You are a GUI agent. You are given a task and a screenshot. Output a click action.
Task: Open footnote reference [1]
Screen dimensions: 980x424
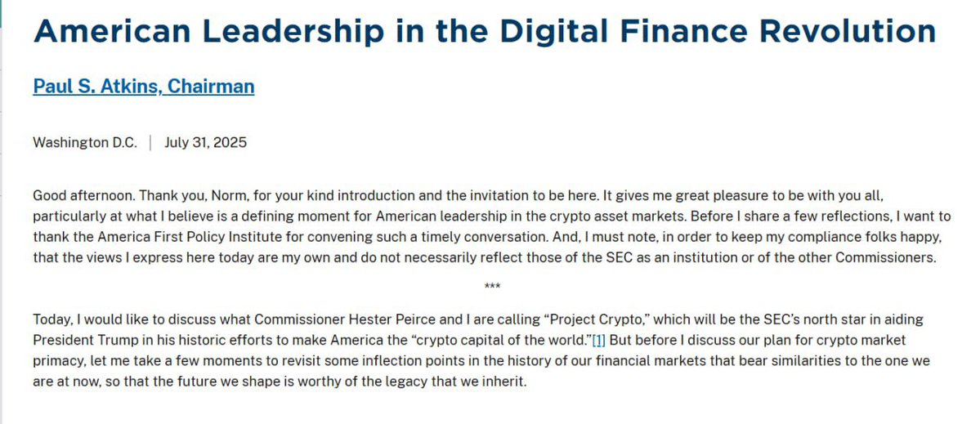point(599,341)
